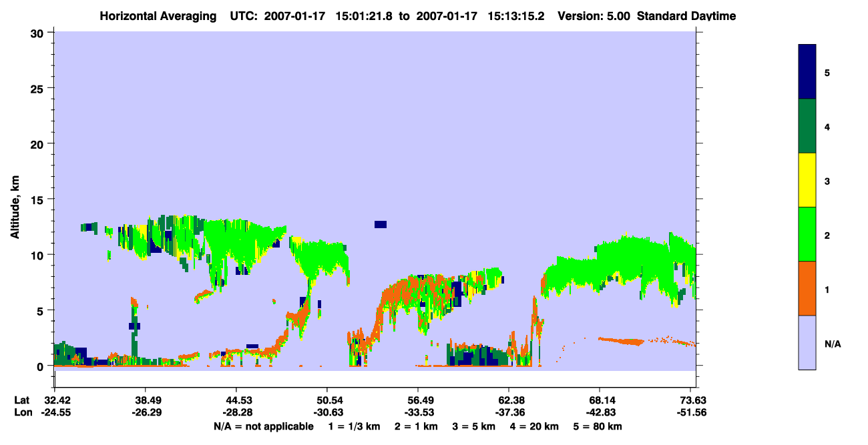Click the isolated dark blue block near 13 km

[x=381, y=225]
